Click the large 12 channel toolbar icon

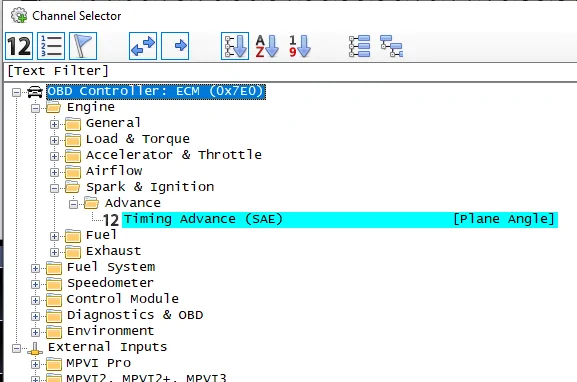click(x=19, y=46)
